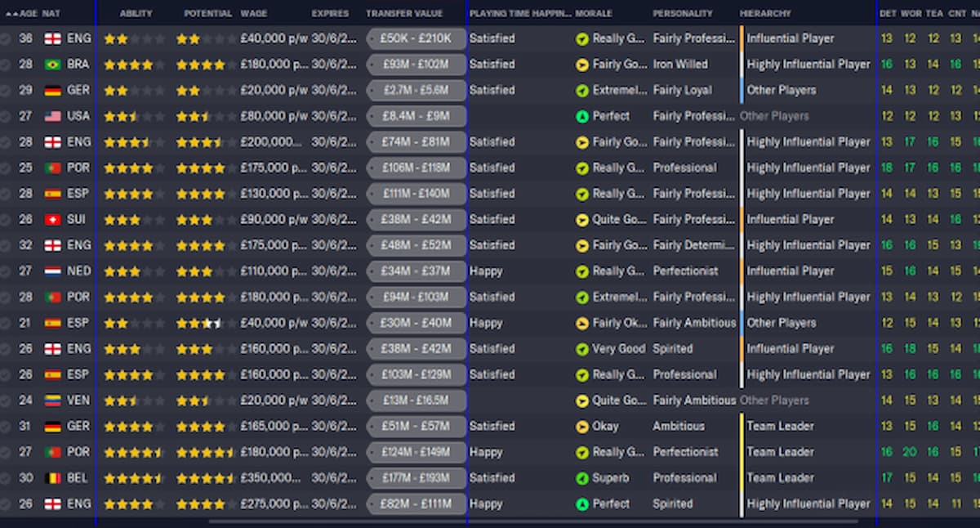Click the Switzerland flag icon
The image size is (980, 528).
click(x=51, y=219)
